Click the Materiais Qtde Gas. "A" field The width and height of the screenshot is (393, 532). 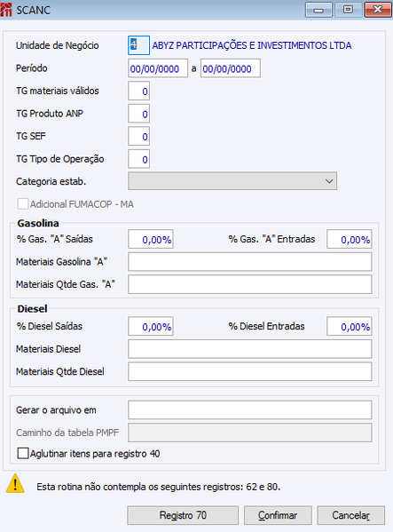tap(250, 284)
